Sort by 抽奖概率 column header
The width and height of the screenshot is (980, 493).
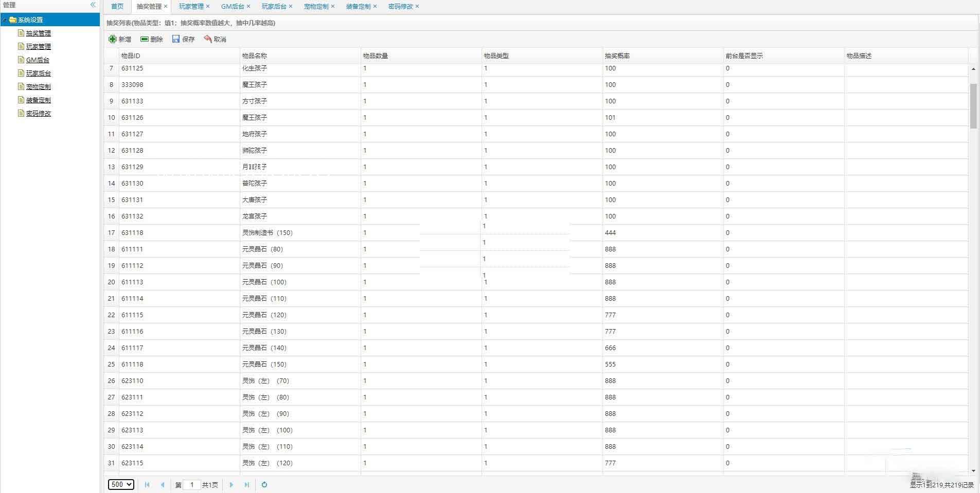[x=617, y=56]
